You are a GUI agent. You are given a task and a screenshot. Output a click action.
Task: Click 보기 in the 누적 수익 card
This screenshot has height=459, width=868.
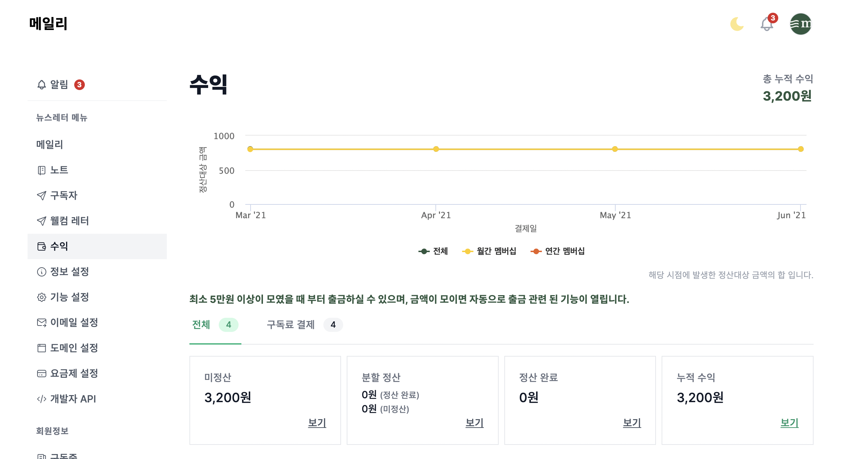(791, 423)
